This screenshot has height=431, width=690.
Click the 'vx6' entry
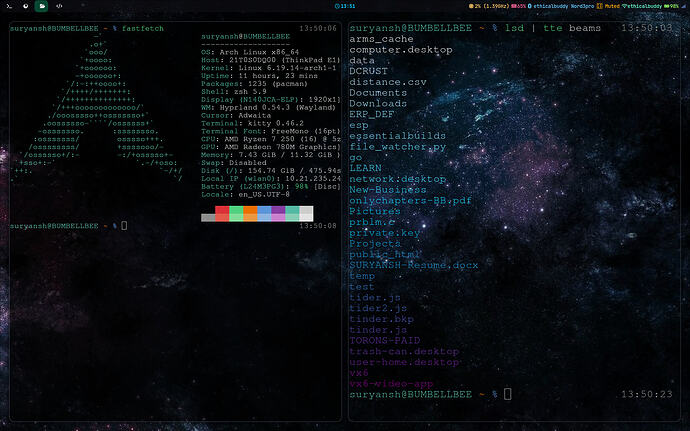359,373
